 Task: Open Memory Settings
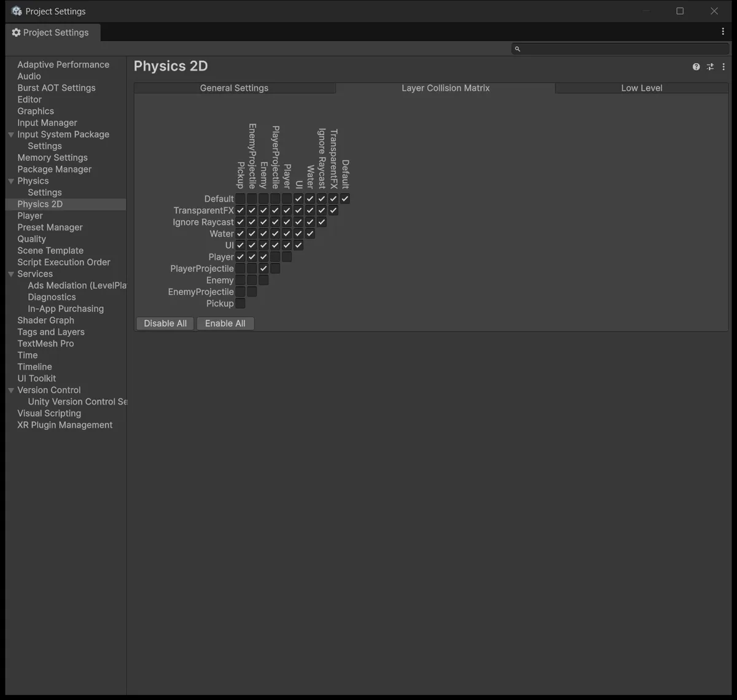tap(52, 158)
